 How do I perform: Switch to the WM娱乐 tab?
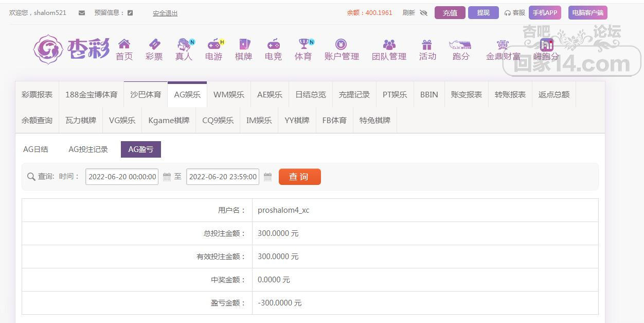pos(228,94)
